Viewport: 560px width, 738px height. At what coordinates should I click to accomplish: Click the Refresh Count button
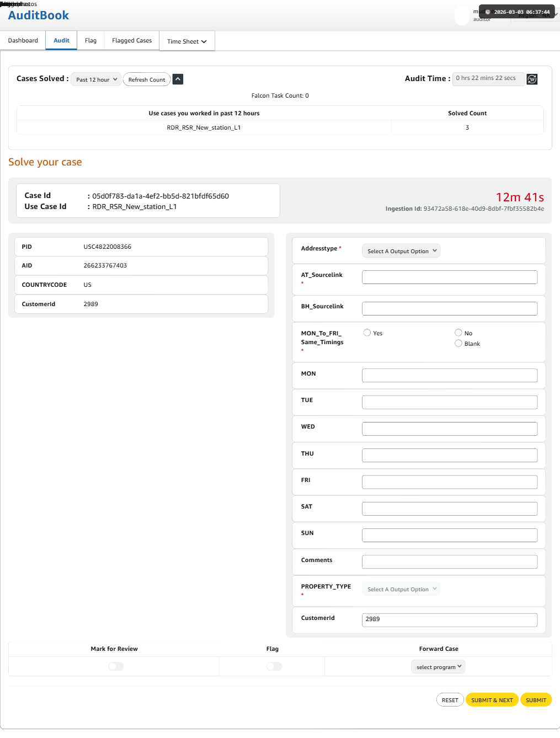(x=147, y=79)
